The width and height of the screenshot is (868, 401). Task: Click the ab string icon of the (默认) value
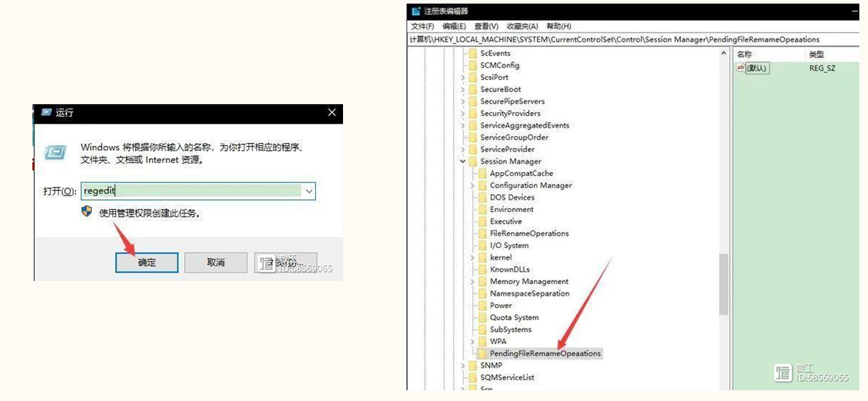point(741,68)
